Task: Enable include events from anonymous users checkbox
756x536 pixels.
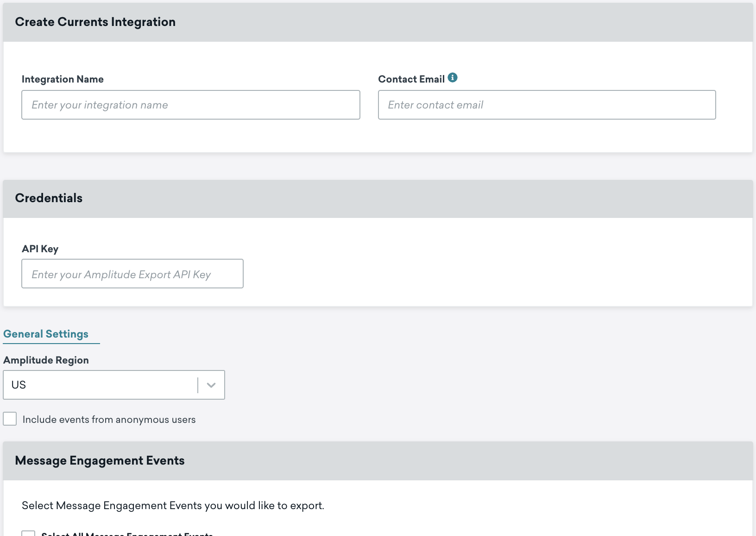Action: tap(10, 419)
